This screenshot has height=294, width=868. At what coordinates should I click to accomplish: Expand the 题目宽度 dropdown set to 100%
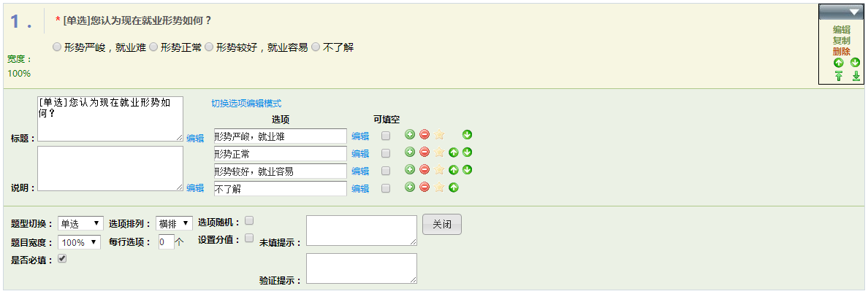[x=79, y=242]
